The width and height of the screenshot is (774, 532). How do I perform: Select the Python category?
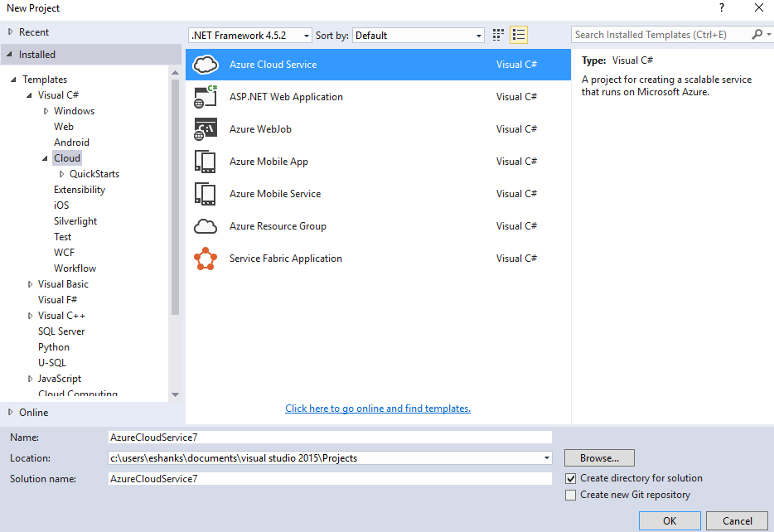click(x=54, y=347)
